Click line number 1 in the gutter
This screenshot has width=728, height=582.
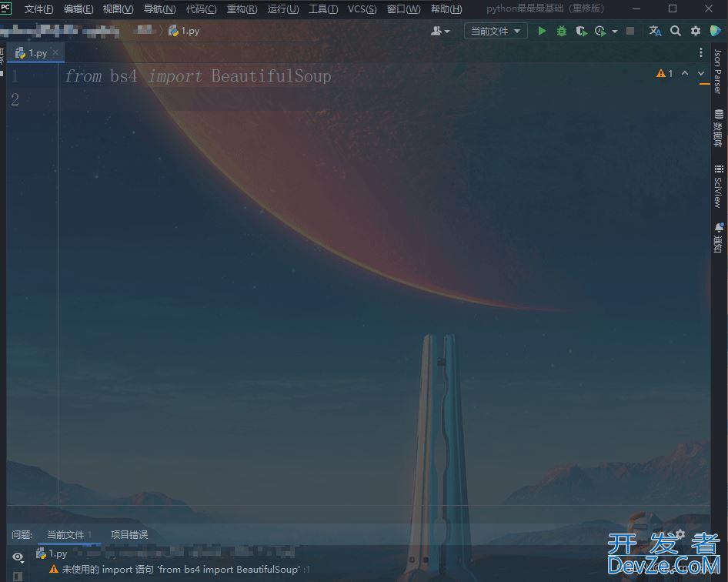tap(15, 75)
